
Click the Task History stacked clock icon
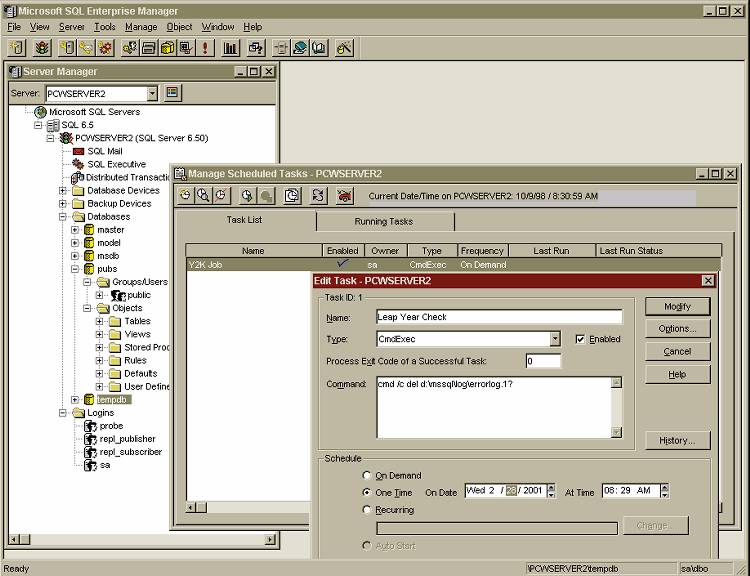click(x=292, y=196)
